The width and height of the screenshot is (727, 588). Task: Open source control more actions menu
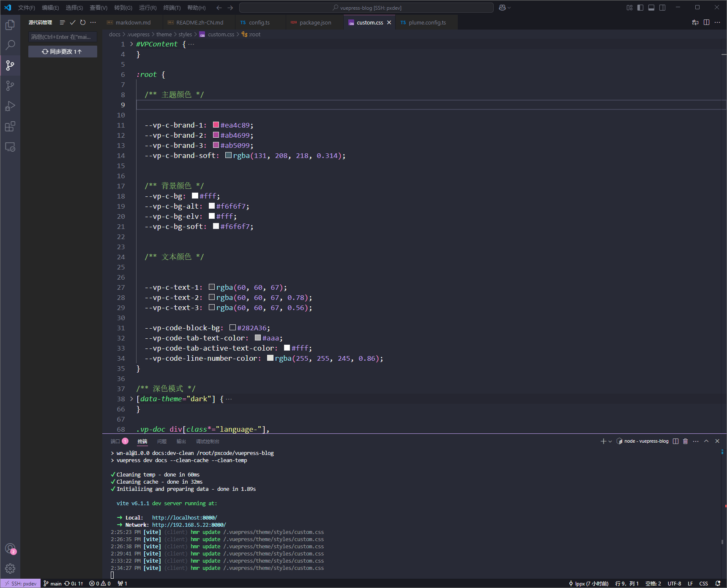point(93,22)
